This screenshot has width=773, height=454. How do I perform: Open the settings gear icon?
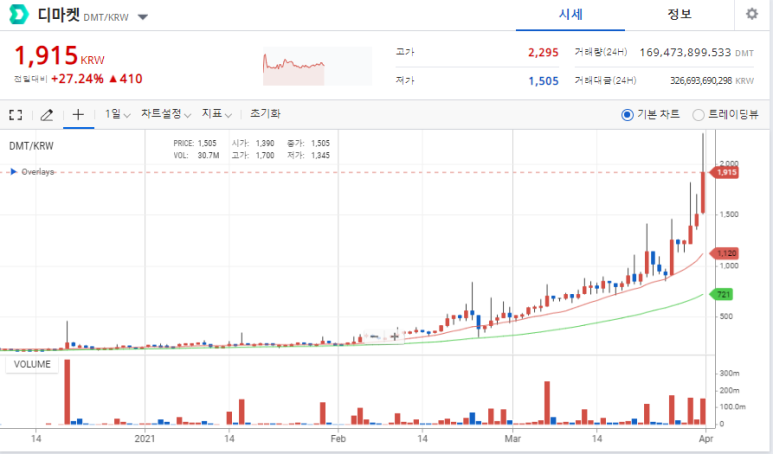point(752,14)
